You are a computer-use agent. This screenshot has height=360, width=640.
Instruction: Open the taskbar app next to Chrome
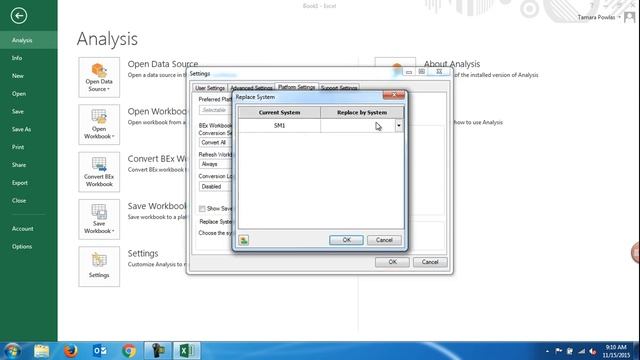[158, 351]
